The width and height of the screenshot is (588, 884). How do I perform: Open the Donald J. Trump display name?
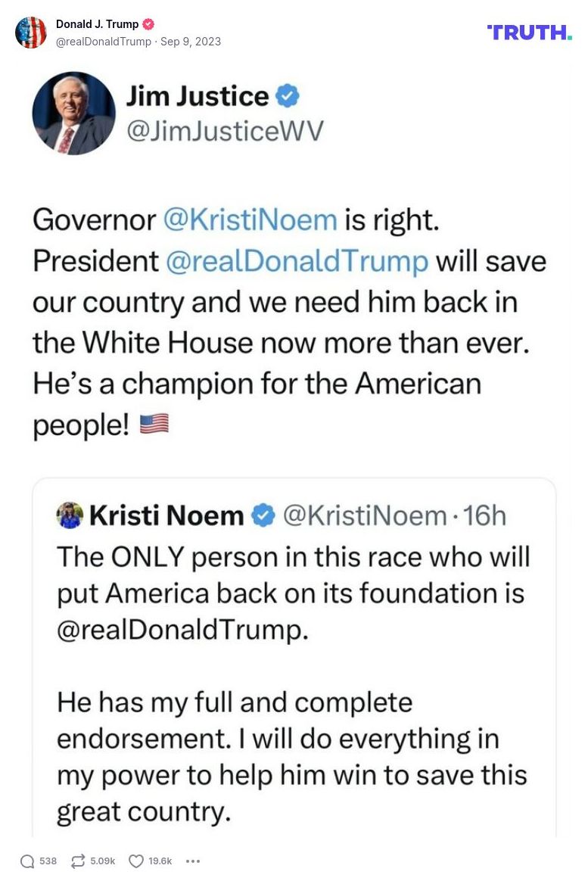click(x=97, y=24)
